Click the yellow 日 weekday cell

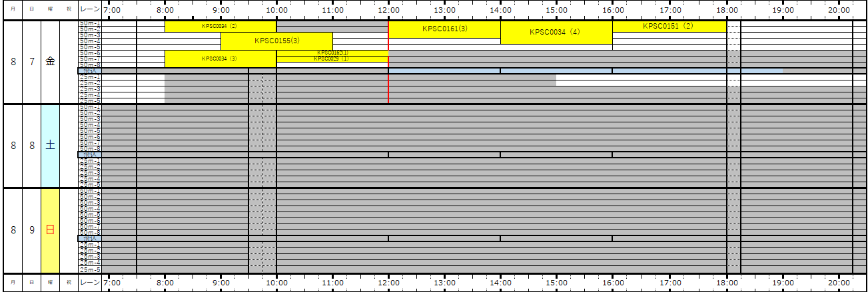tap(50, 230)
